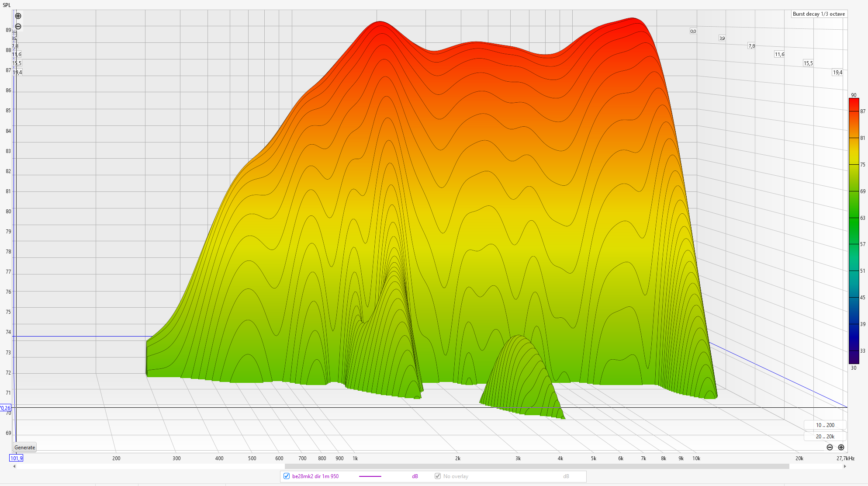Screen dimensions: 868x486
Task: Zoom out the frequency axis
Action: pyautogui.click(x=830, y=447)
